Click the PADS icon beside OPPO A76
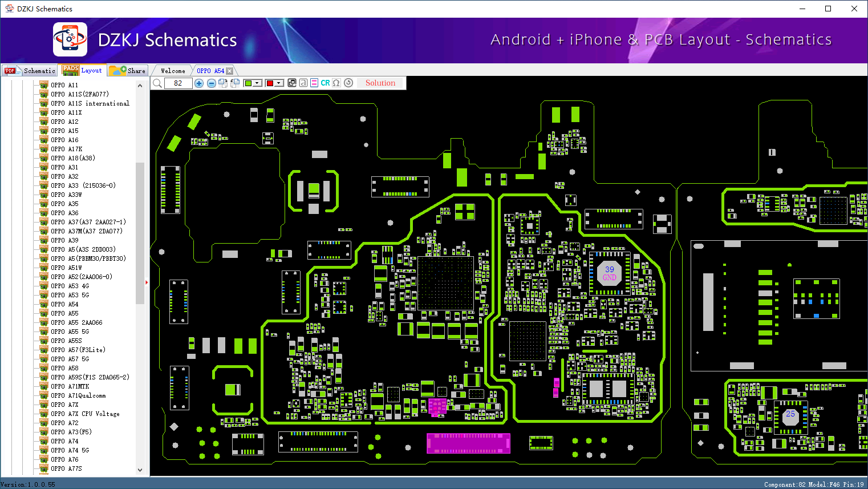This screenshot has height=489, width=868. (x=44, y=459)
